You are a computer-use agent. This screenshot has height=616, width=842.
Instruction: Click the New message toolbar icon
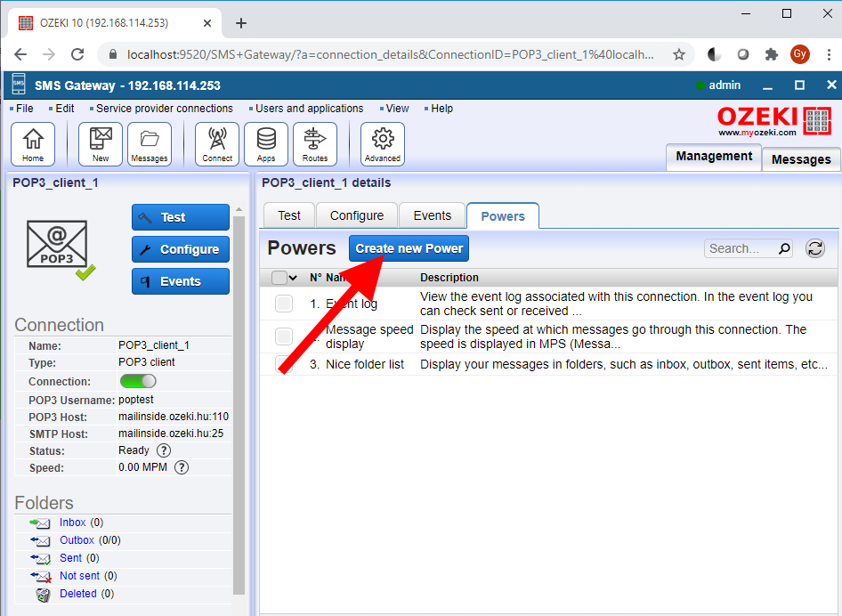pos(101,144)
